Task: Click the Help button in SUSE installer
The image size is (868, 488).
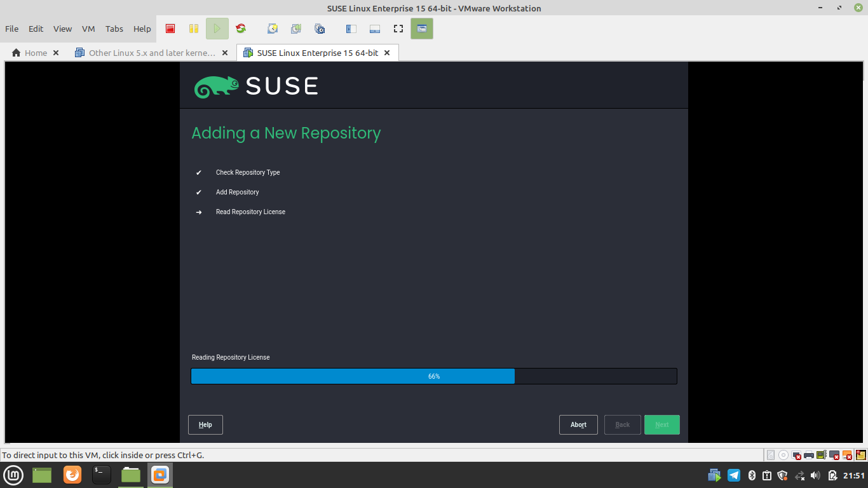Action: point(205,424)
